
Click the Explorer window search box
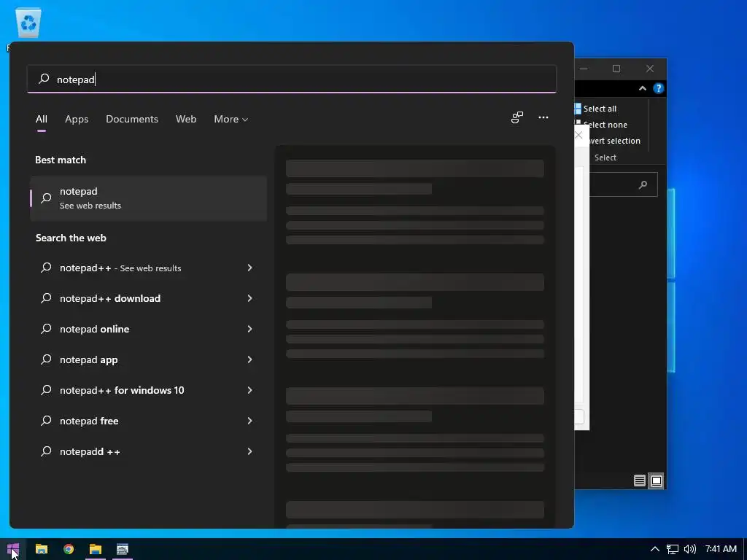623,184
